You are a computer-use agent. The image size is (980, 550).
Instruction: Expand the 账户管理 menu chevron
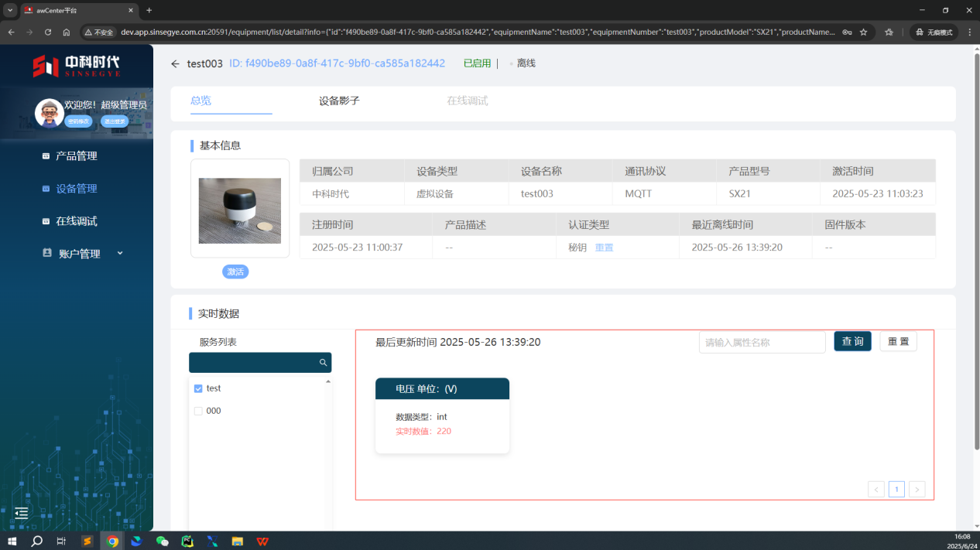(x=120, y=253)
